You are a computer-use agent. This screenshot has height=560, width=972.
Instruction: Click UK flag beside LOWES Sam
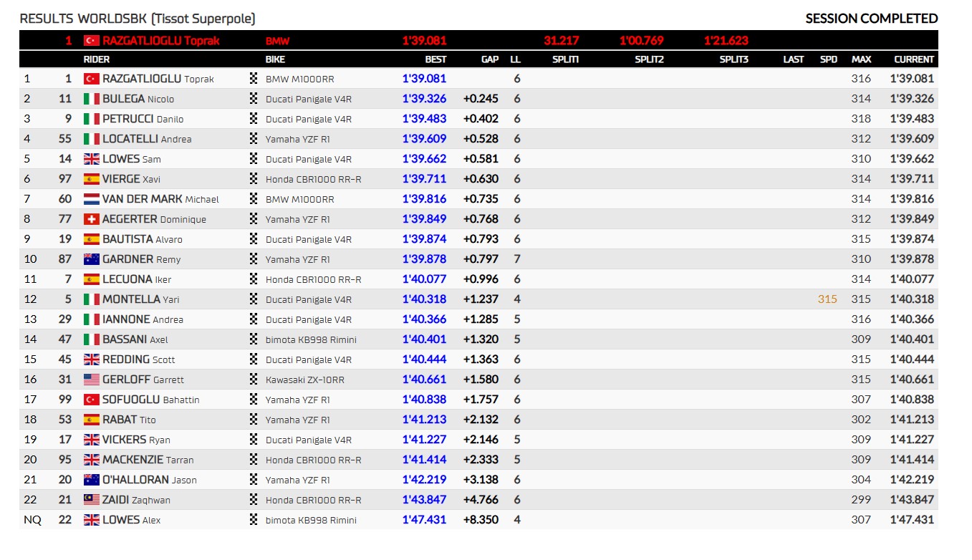(x=91, y=159)
